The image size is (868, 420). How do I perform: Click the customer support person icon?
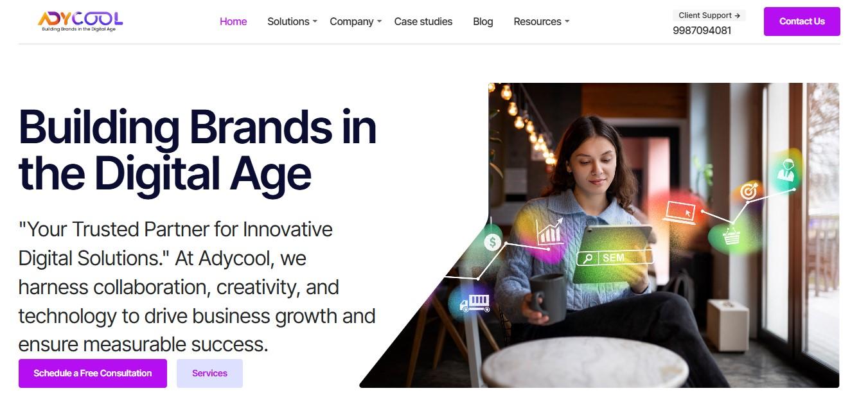[x=785, y=170]
